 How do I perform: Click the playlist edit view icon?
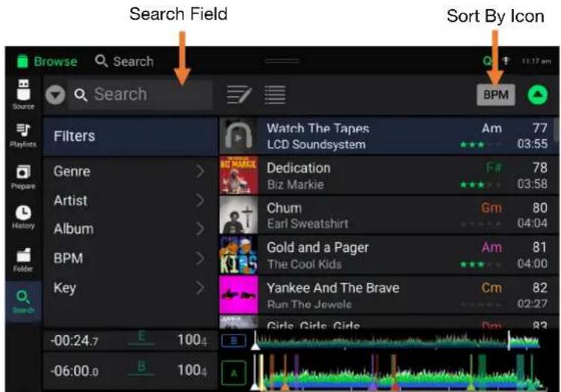(238, 94)
